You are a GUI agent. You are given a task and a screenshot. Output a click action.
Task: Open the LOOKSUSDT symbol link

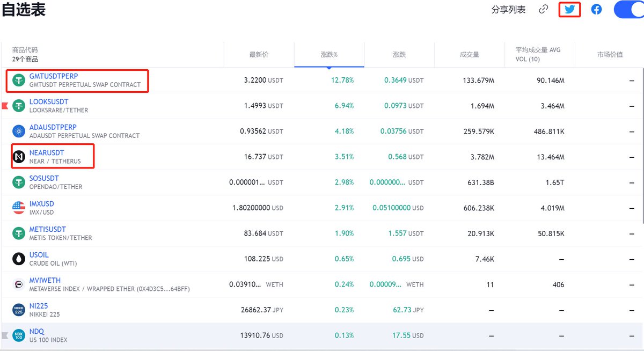coord(49,101)
